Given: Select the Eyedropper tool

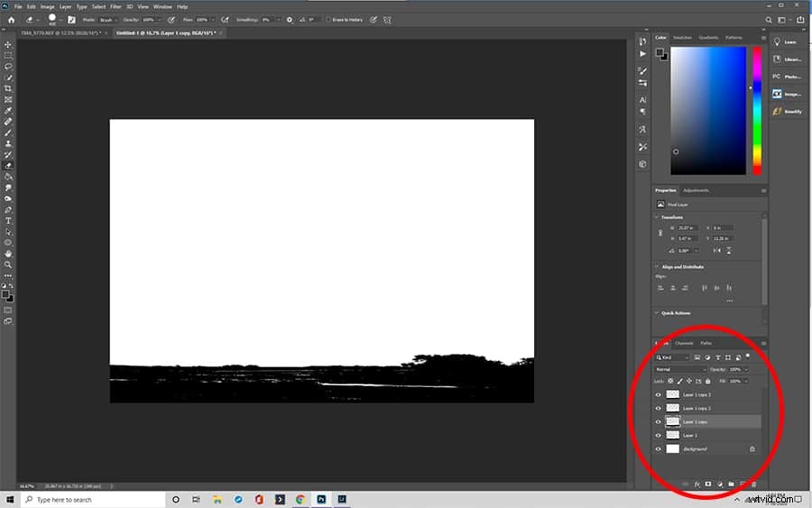Looking at the screenshot, I should click(x=8, y=111).
